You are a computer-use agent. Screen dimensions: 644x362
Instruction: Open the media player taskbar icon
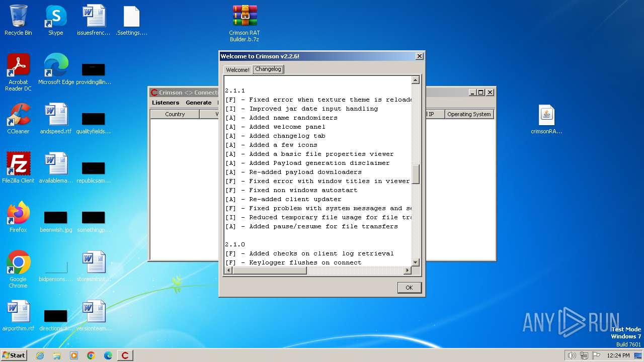[x=74, y=355]
